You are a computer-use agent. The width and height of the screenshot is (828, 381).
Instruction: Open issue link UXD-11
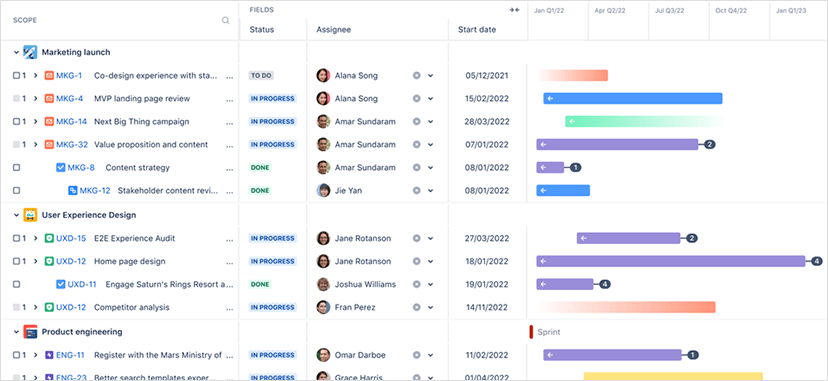tap(82, 284)
